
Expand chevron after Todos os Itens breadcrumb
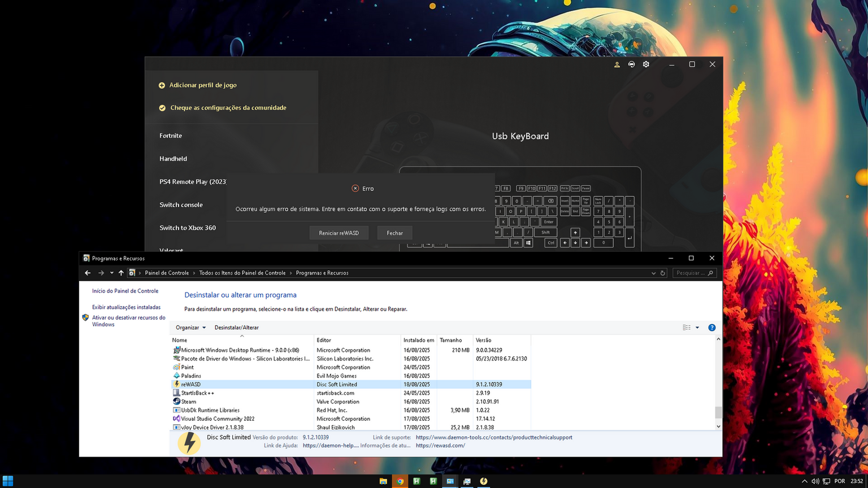291,273
